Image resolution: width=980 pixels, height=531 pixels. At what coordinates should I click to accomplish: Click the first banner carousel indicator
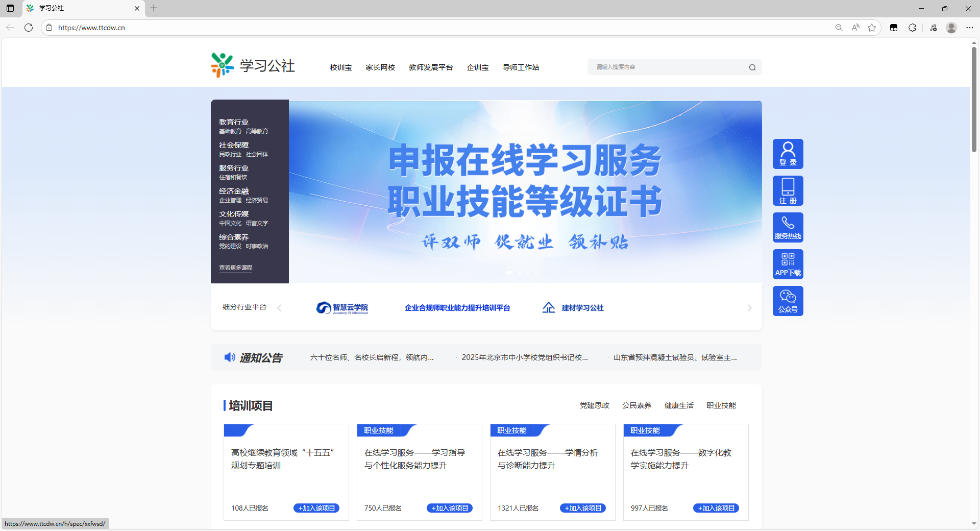509,273
